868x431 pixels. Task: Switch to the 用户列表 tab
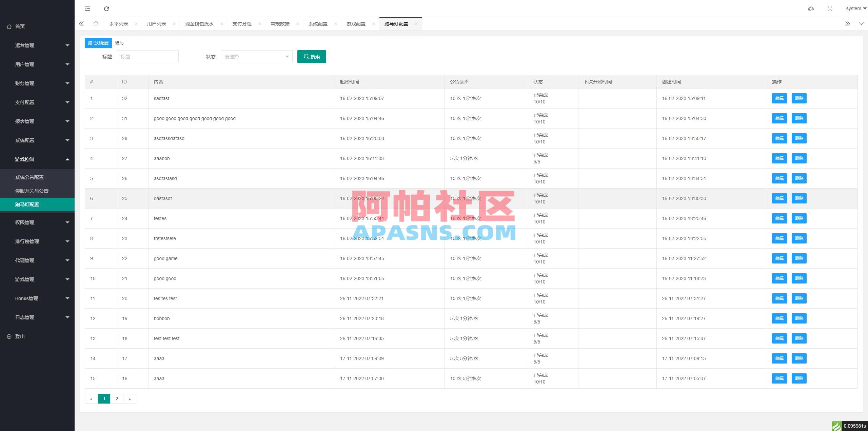tap(157, 23)
